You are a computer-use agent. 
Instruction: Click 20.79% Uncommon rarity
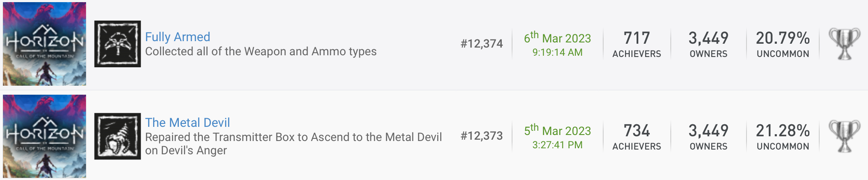[x=783, y=44]
